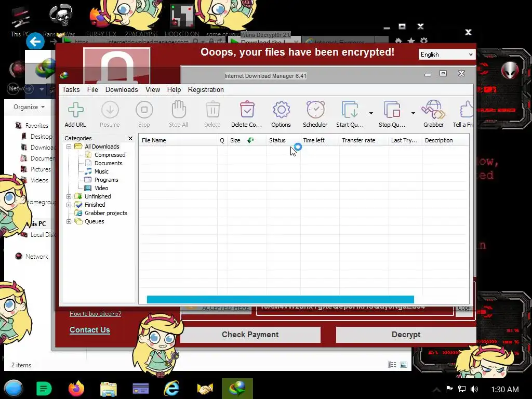The width and height of the screenshot is (532, 399).
Task: Click the Action Center flag icon
Action: tap(449, 389)
